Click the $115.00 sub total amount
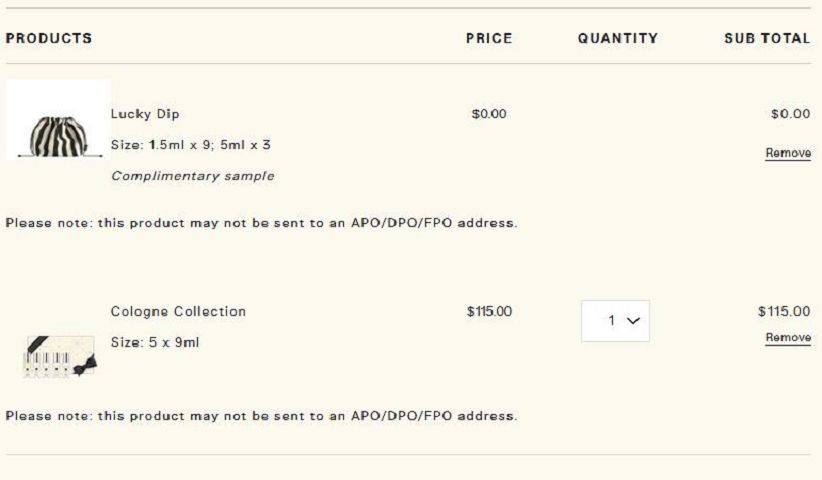Viewport: 822px width, 480px height. [784, 311]
